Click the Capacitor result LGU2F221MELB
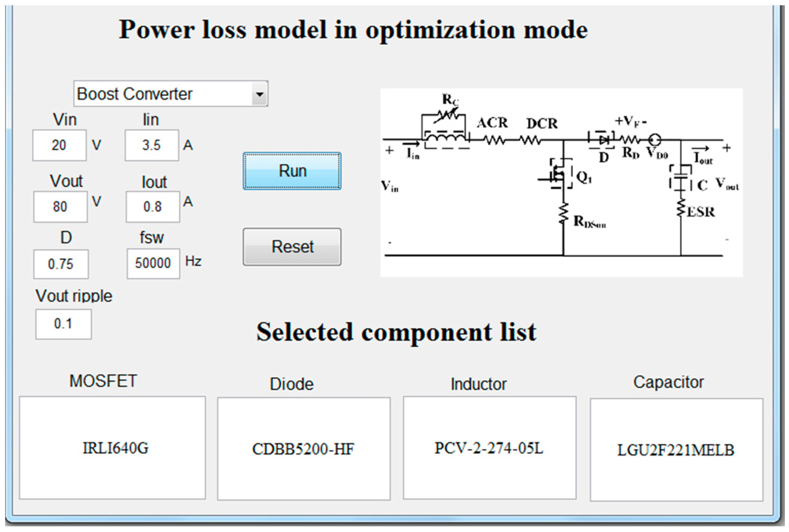This screenshot has height=532, width=789. tap(676, 450)
